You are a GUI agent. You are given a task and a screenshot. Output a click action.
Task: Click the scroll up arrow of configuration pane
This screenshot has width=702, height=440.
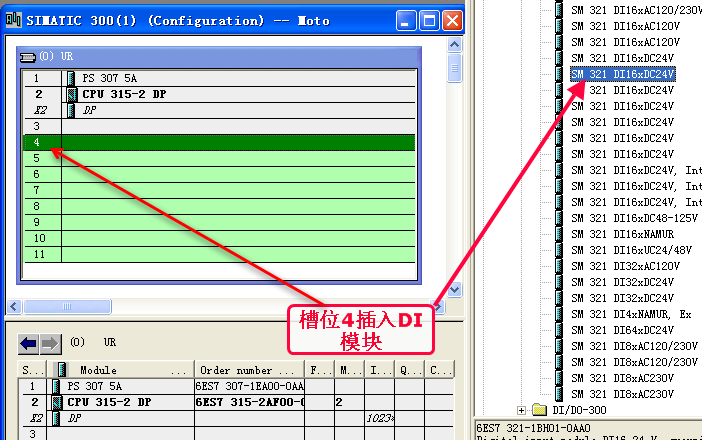(x=454, y=44)
